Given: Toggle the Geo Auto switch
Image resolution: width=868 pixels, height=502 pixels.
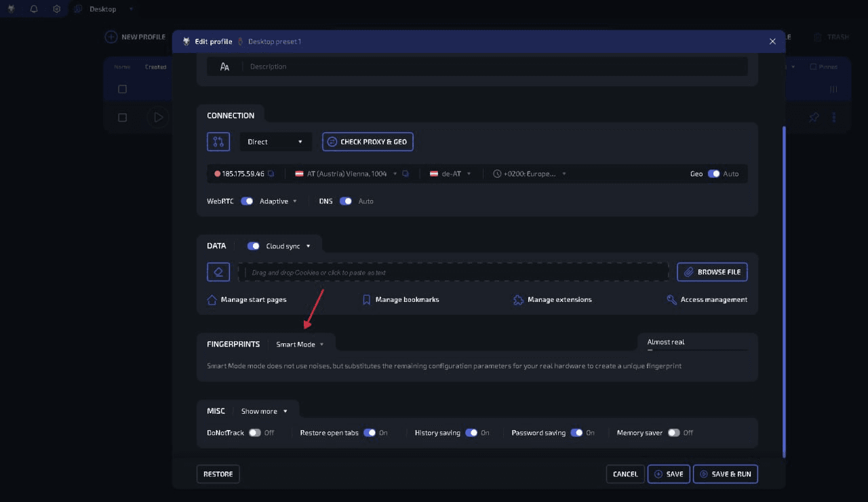Looking at the screenshot, I should (x=713, y=174).
